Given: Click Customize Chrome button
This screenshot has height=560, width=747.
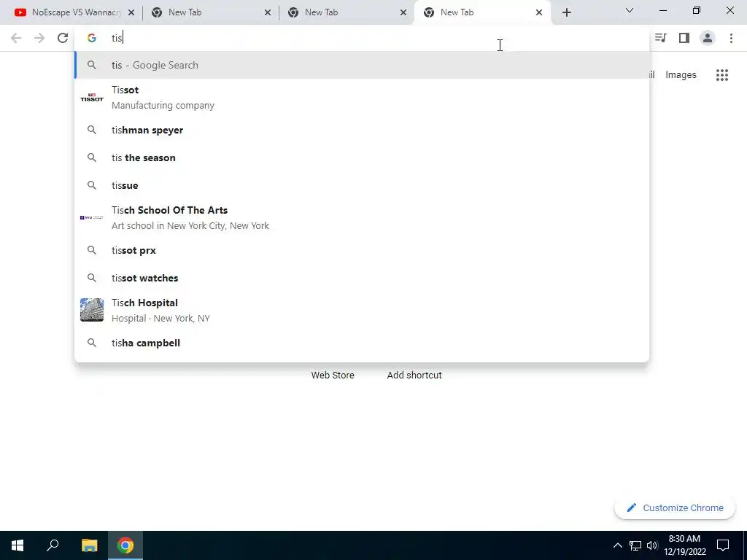Looking at the screenshot, I should tap(675, 507).
